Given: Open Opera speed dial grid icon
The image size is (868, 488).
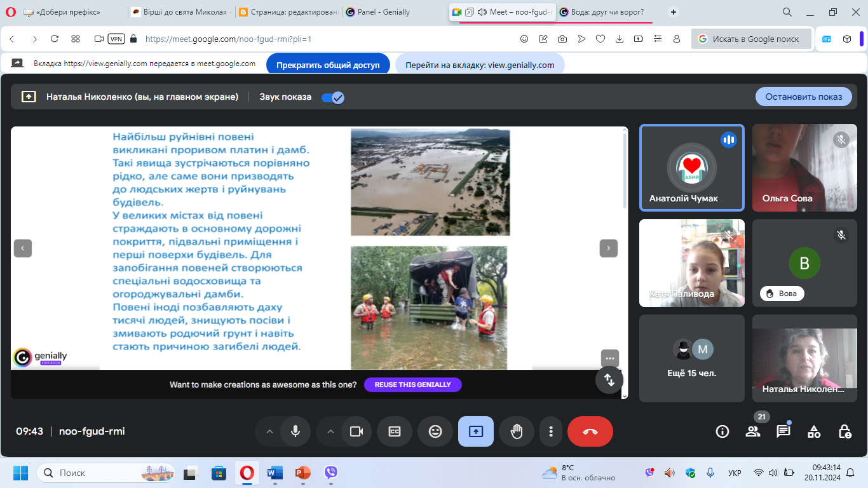Looking at the screenshot, I should point(76,39).
